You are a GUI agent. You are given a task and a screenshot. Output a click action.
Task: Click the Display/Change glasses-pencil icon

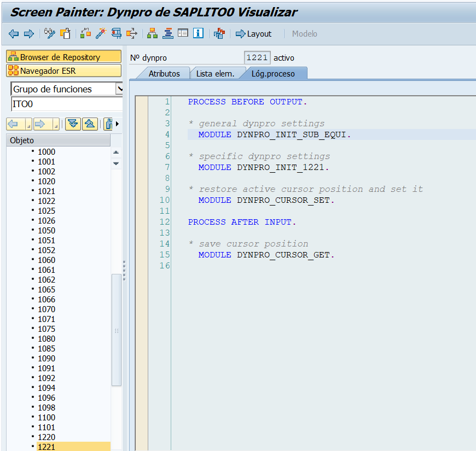point(50,34)
